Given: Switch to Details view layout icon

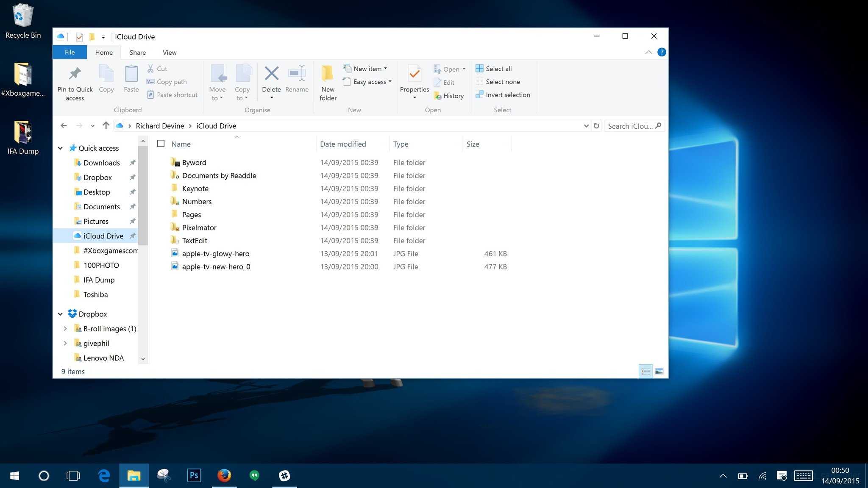Looking at the screenshot, I should tap(645, 372).
